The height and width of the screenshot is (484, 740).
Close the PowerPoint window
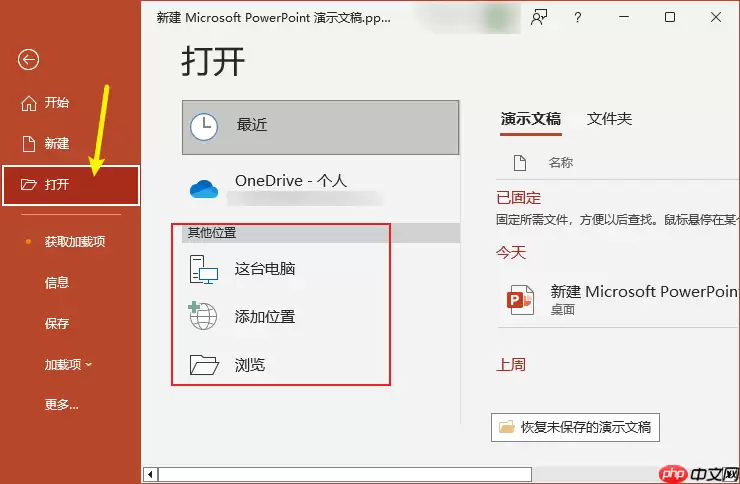tap(715, 17)
